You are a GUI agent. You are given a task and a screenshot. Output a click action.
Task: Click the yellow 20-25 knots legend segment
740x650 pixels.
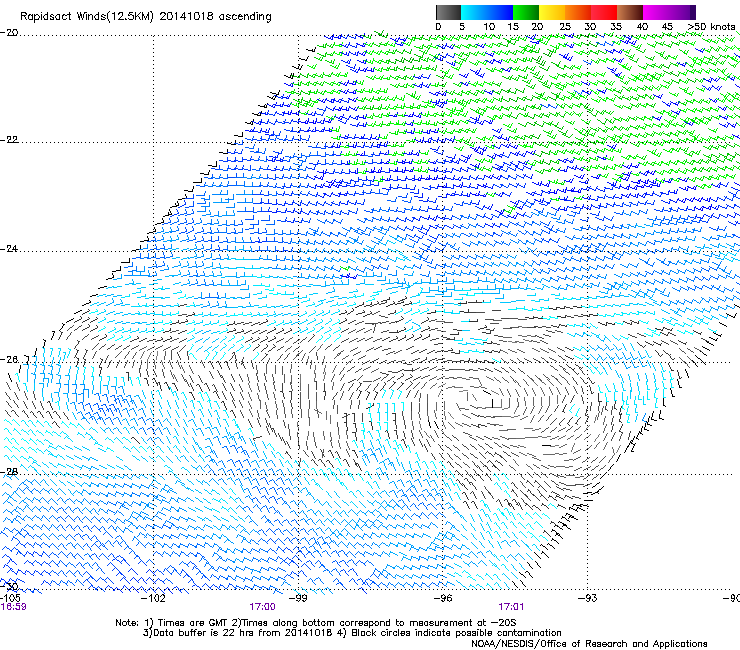[x=552, y=12]
